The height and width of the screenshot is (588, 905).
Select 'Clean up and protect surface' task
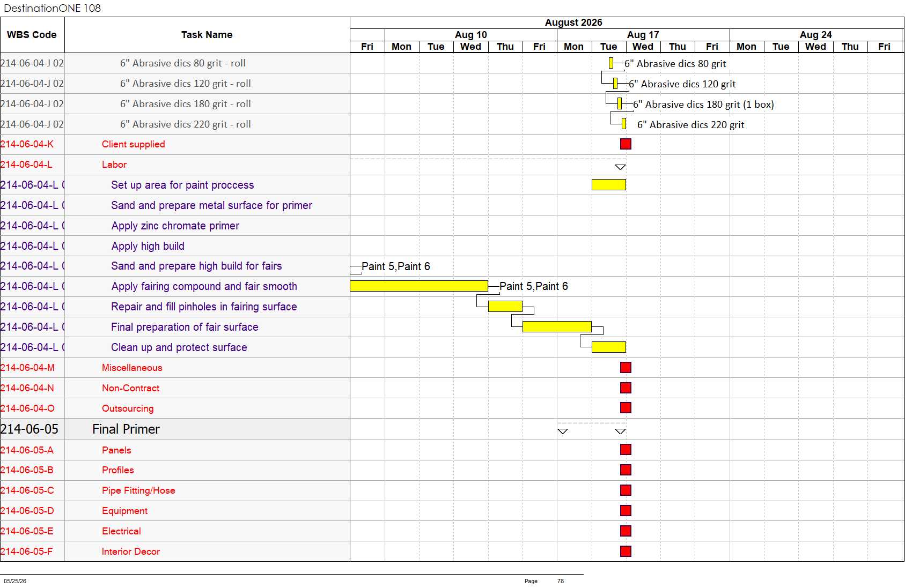point(179,347)
